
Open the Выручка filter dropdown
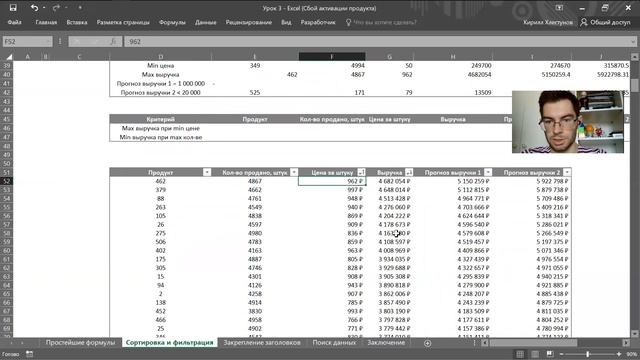409,173
